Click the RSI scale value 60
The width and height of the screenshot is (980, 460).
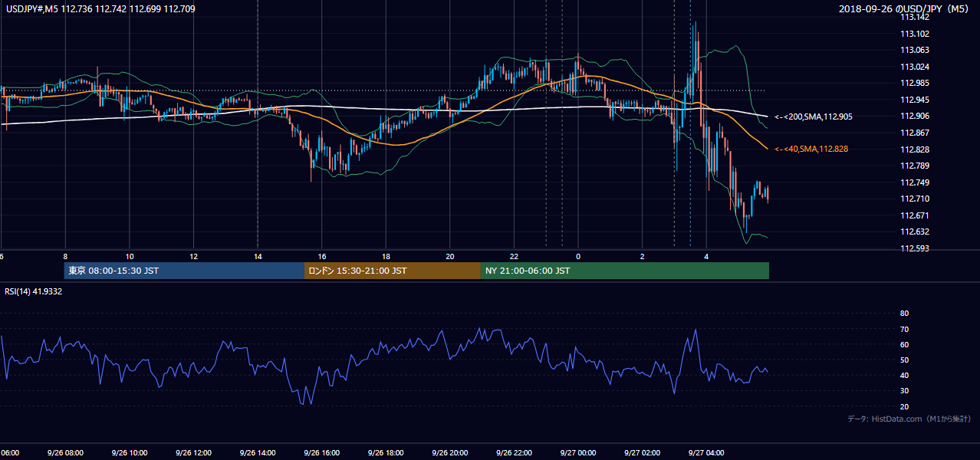[904, 344]
